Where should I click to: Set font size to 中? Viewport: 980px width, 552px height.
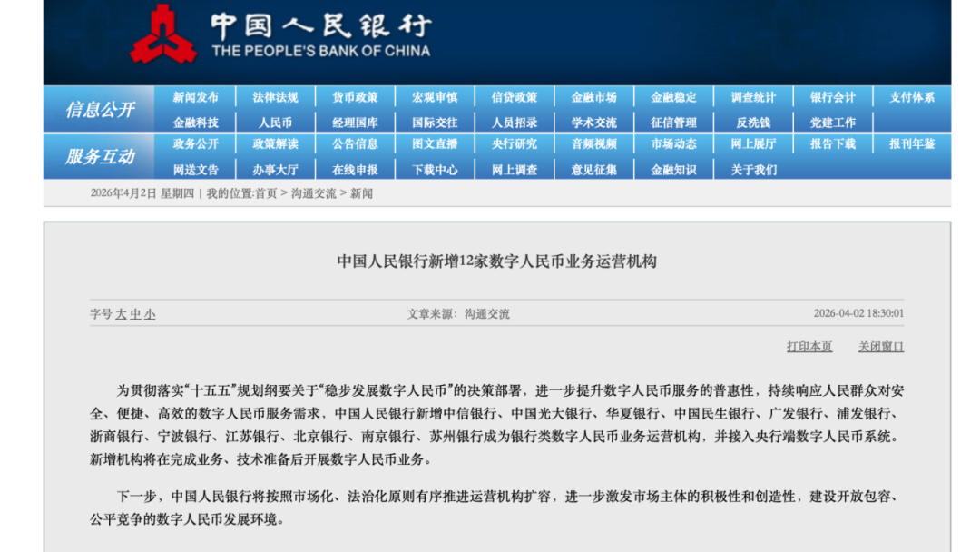tap(135, 314)
